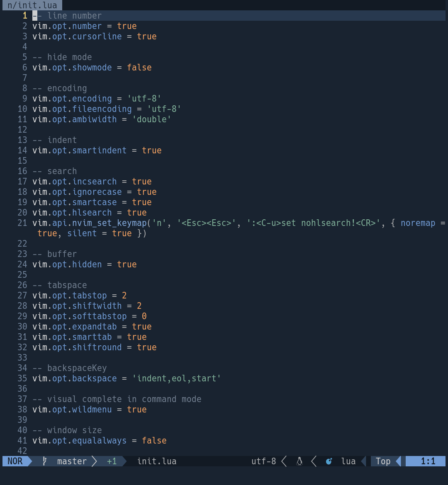The image size is (448, 485).
Task: Click the git branch icon in statusline
Action: (44, 461)
